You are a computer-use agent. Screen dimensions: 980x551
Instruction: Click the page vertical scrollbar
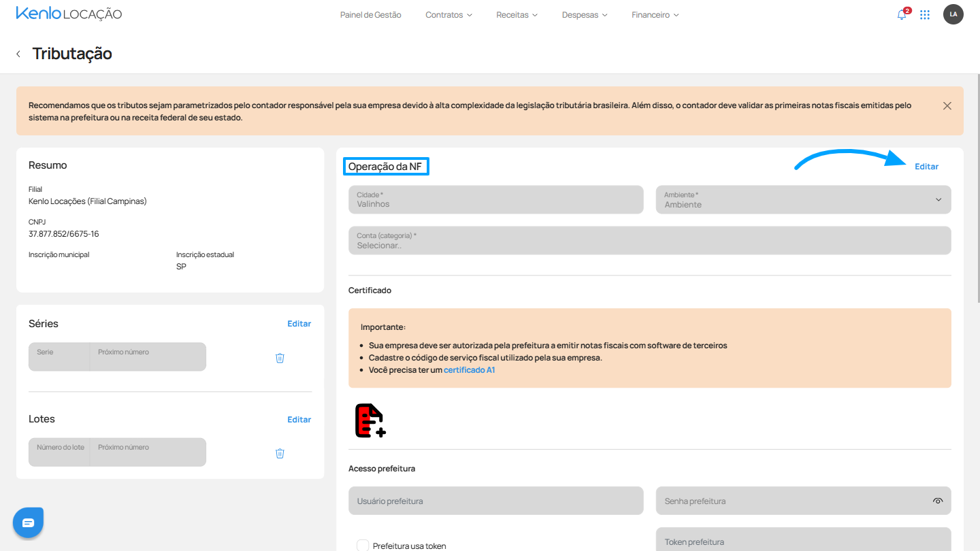tap(977, 187)
